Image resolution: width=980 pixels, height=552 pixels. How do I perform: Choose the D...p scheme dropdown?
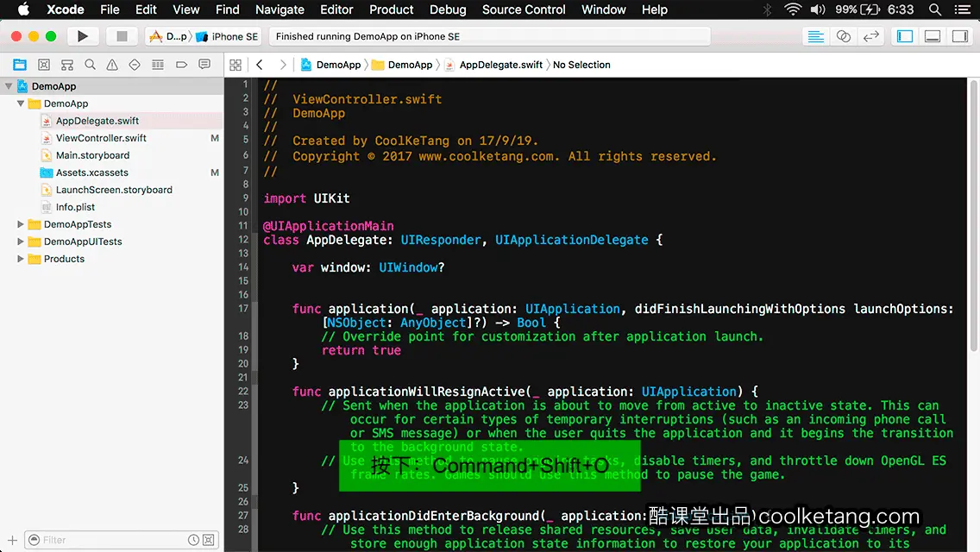click(168, 36)
